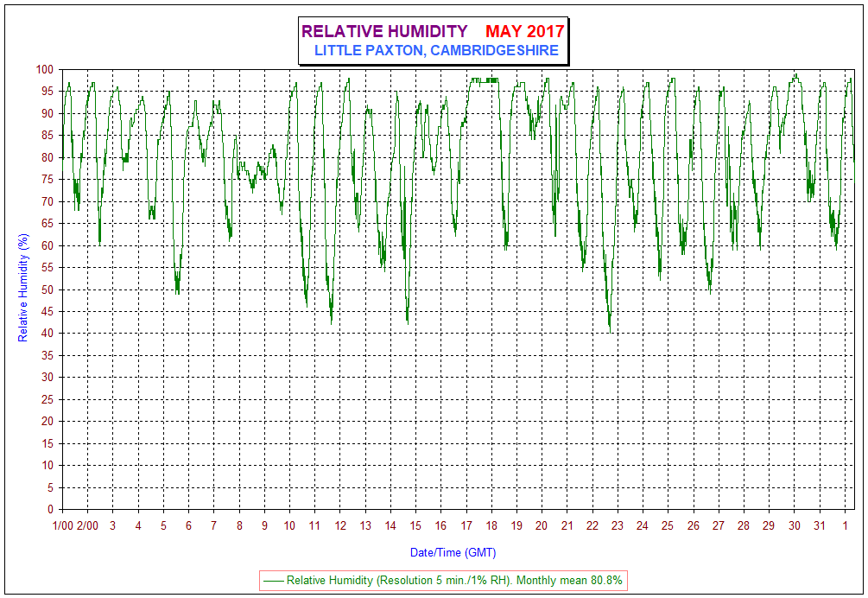
Task: Click the y-axis value 90
Action: coord(48,113)
